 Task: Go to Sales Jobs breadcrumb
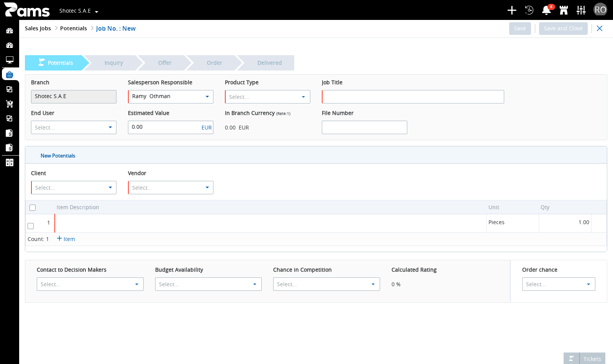point(38,28)
